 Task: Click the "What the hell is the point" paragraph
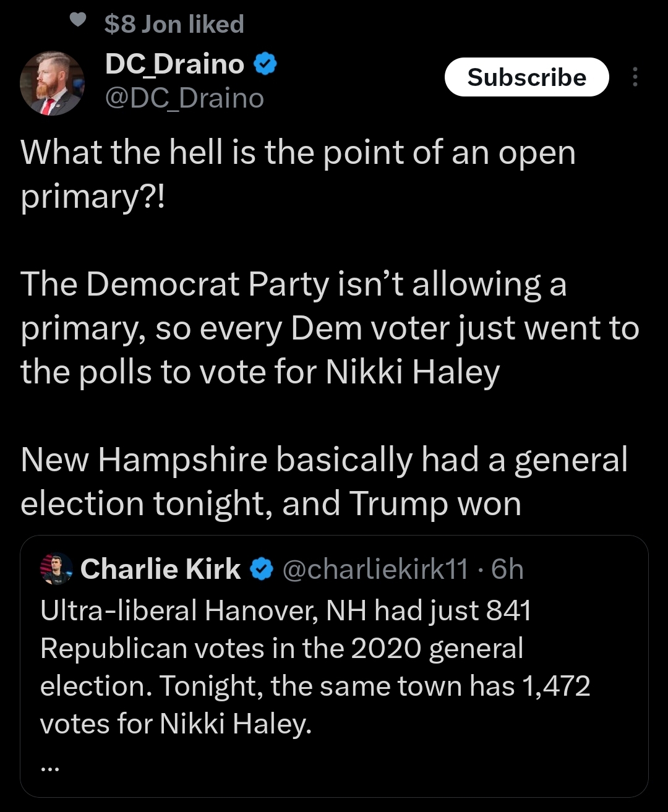coord(298,174)
